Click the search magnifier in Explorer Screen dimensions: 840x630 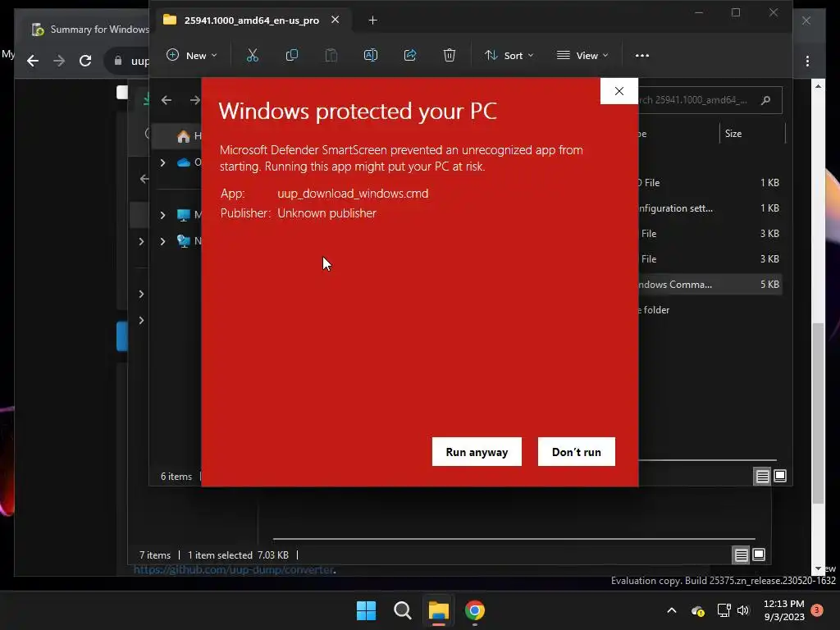[766, 100]
